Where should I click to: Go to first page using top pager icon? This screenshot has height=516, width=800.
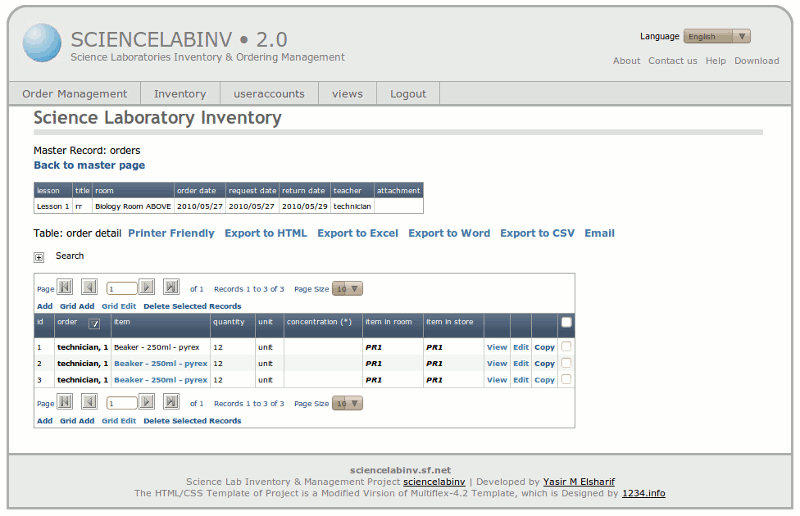tap(65, 287)
